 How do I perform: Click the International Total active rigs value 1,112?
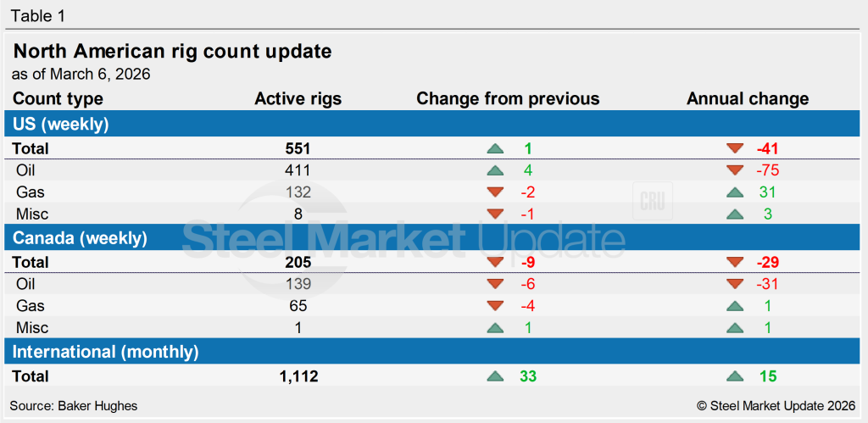tap(298, 376)
